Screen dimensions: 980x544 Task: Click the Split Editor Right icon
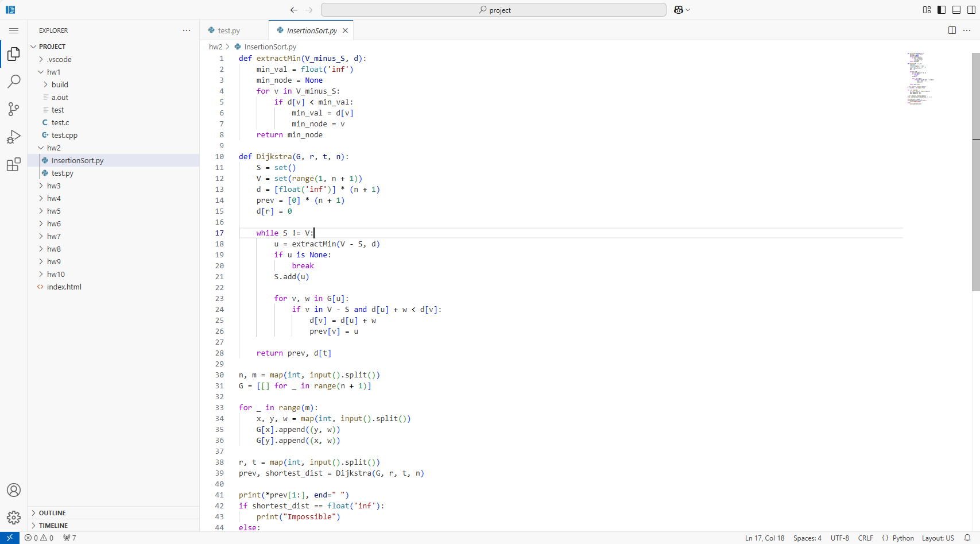click(x=952, y=30)
